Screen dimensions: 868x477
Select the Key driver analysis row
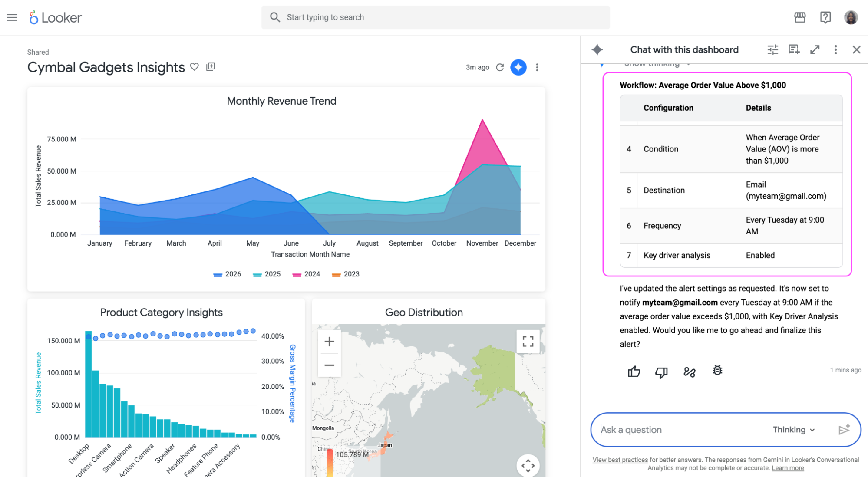(x=731, y=255)
